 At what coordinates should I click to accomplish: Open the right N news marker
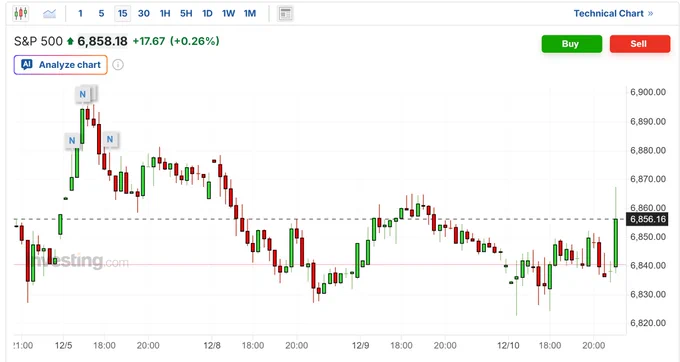point(110,139)
